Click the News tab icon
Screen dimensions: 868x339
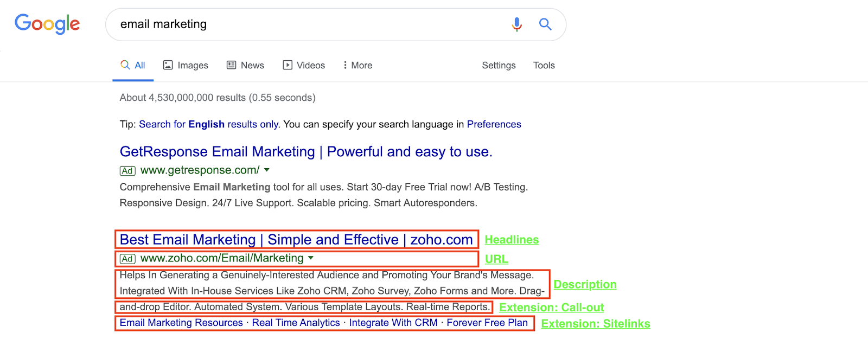(x=232, y=65)
